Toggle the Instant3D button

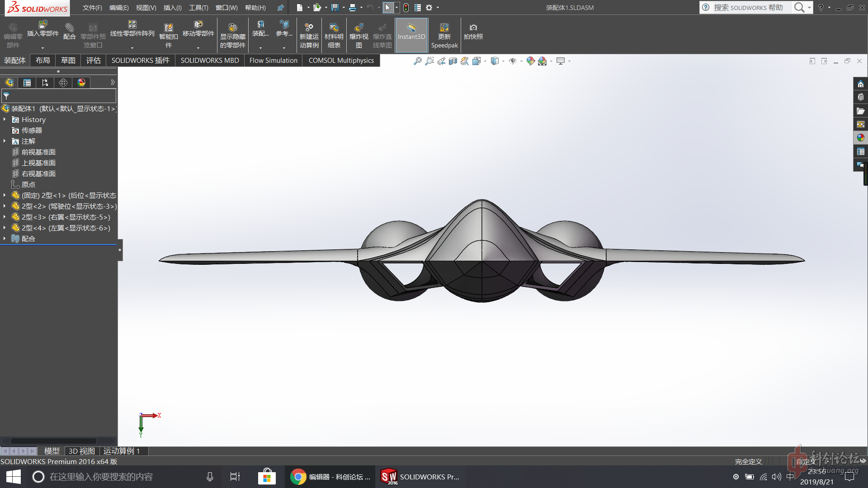[411, 35]
